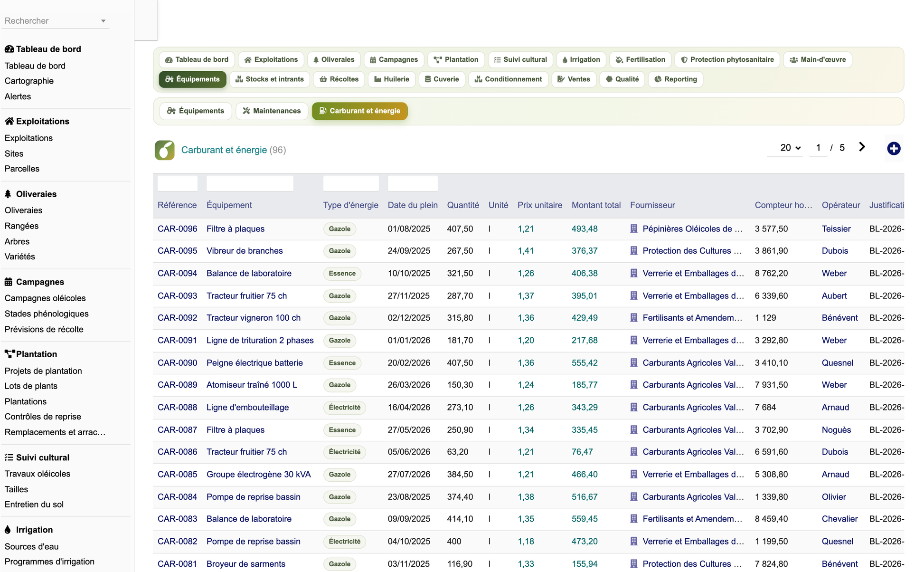This screenshot has width=924, height=572.
Task: Open Travaux oléicoles in the sidebar
Action: point(38,474)
